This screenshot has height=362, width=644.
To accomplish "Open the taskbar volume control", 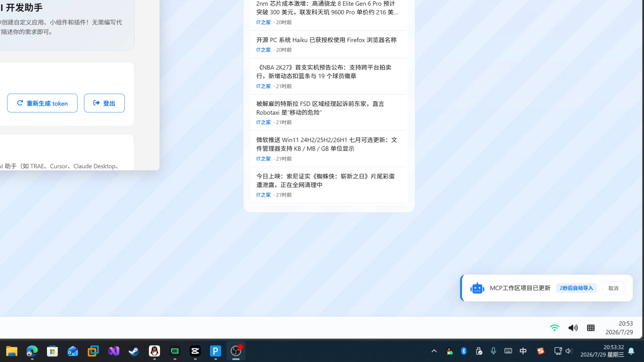I will [x=569, y=351].
